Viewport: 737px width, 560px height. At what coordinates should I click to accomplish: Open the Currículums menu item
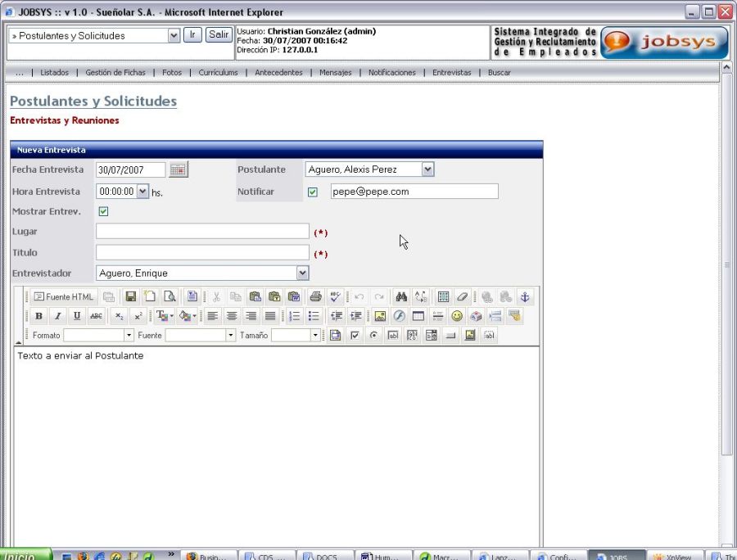click(218, 73)
